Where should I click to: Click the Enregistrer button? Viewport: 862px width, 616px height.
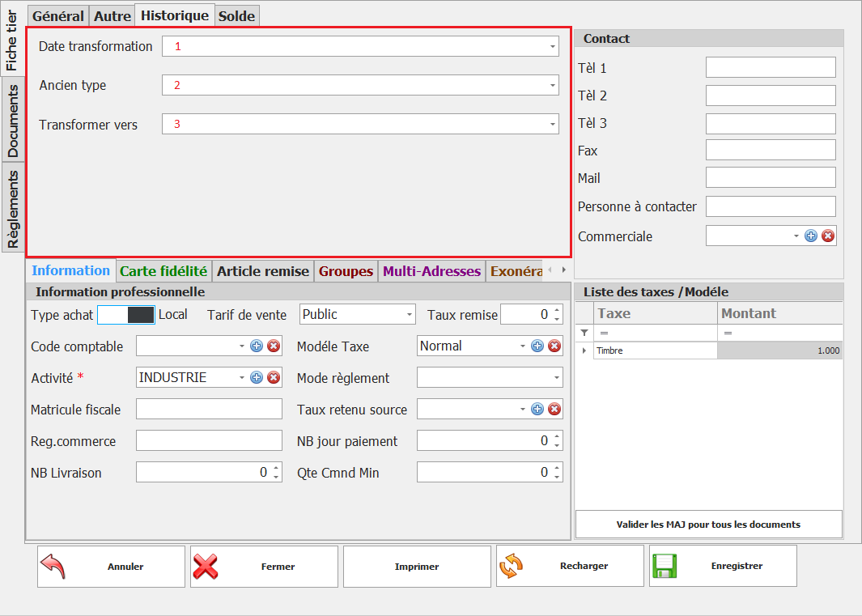723,566
